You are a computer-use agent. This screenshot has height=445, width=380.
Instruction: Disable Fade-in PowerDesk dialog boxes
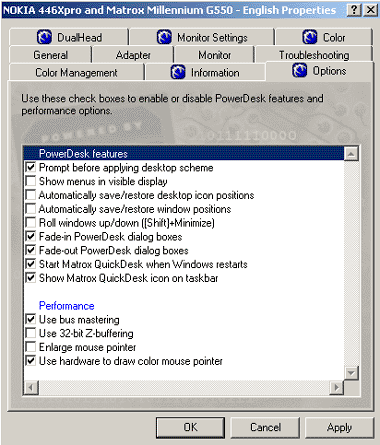(x=31, y=236)
